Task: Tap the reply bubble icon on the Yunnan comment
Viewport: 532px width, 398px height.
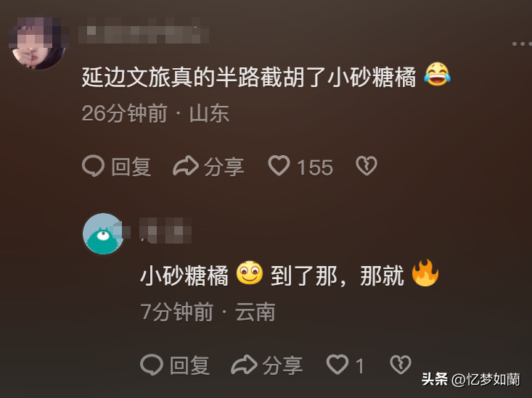Action: pyautogui.click(x=151, y=365)
